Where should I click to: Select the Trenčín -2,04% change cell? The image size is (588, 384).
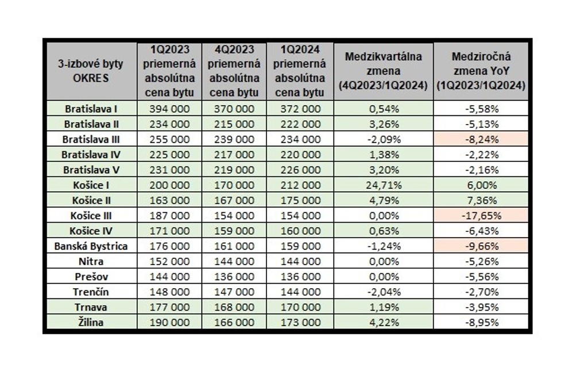[383, 292]
